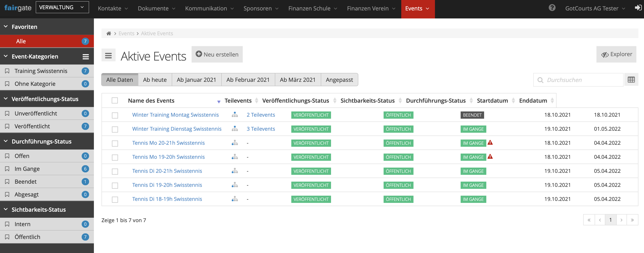Select Alle in Favoriten sidebar
The width and height of the screenshot is (644, 253).
(x=47, y=41)
